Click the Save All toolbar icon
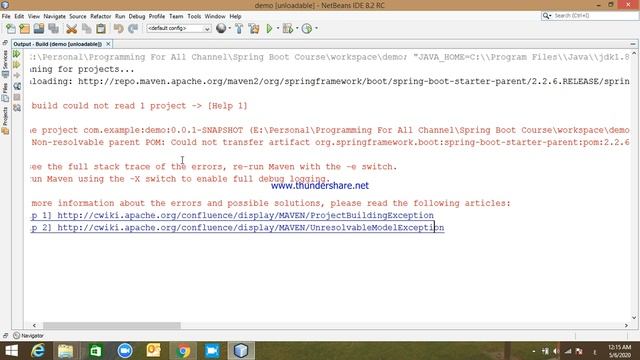Image resolution: width=640 pixels, height=360 pixels. pyautogui.click(x=53, y=29)
